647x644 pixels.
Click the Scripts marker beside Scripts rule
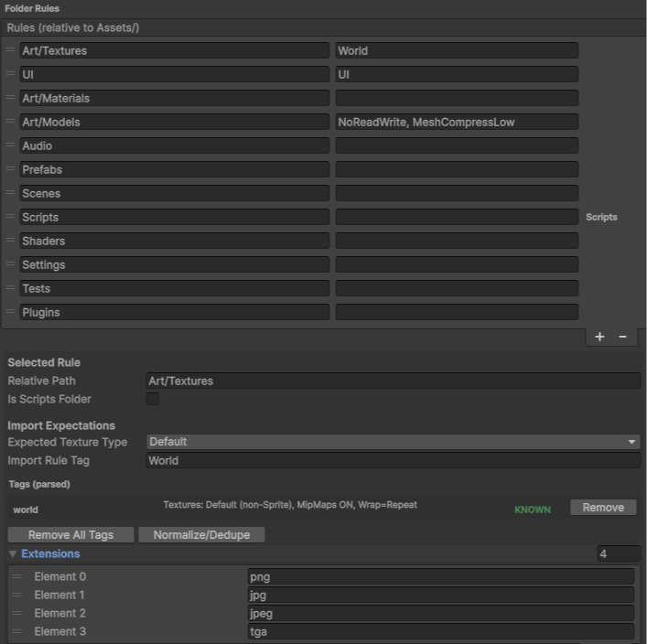[x=601, y=217]
